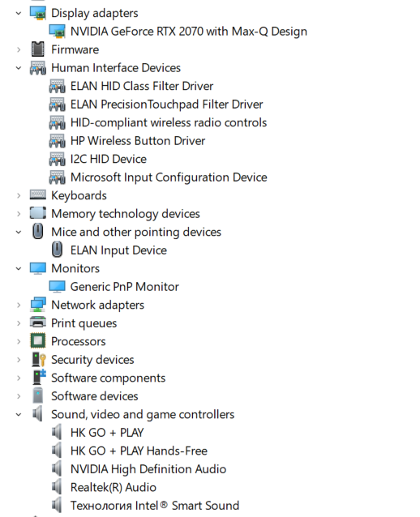Screen dimensions: 420x517
Task: Select HP Wireless Button Driver text
Action: [x=138, y=141]
